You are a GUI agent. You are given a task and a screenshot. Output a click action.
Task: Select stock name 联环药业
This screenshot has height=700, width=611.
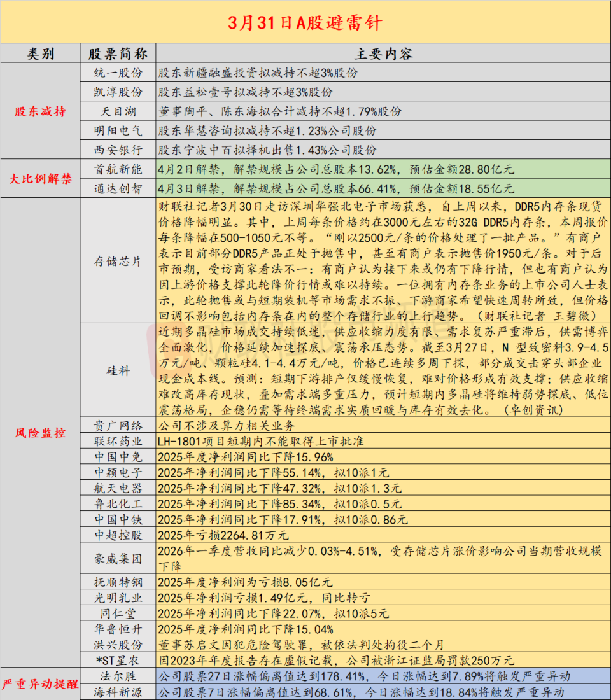(118, 440)
